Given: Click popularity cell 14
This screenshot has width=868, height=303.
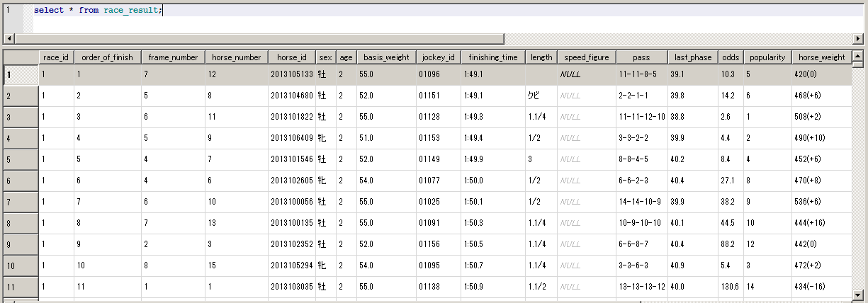Looking at the screenshot, I should (x=767, y=287).
